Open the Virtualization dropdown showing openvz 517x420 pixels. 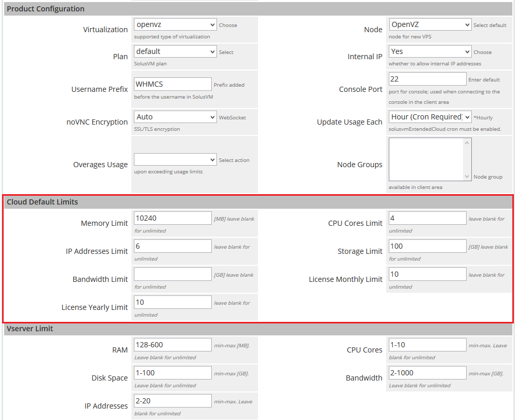[x=175, y=24]
